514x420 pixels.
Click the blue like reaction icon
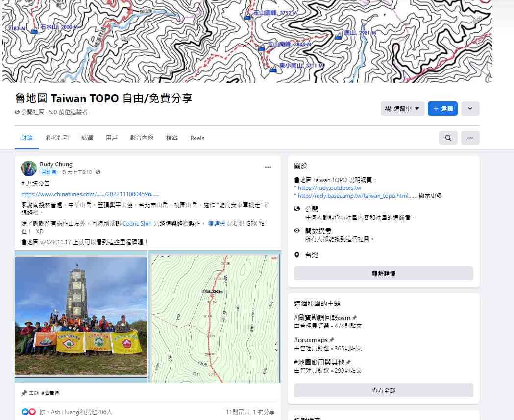(25, 412)
